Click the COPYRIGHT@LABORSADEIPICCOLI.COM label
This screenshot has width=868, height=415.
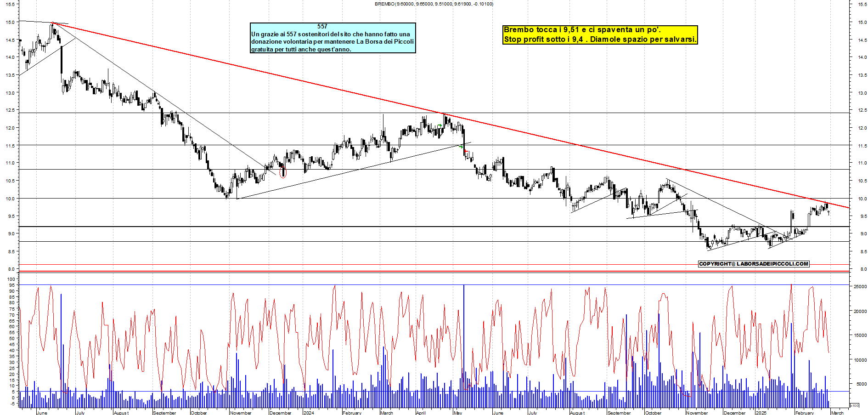tap(754, 264)
